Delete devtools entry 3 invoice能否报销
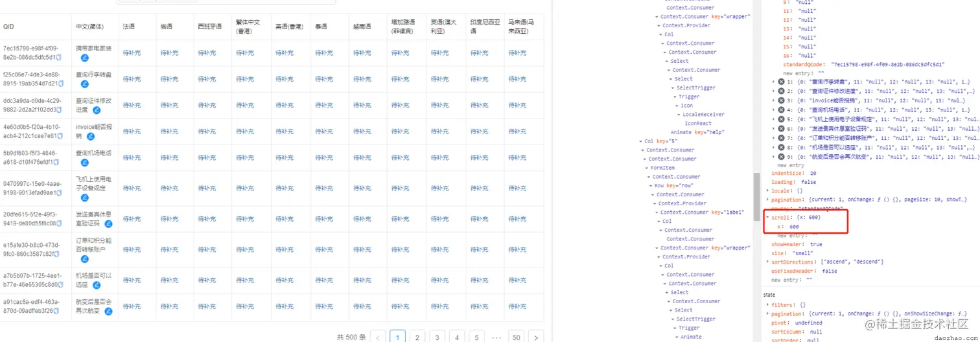This screenshot has width=980, height=342. click(x=780, y=100)
